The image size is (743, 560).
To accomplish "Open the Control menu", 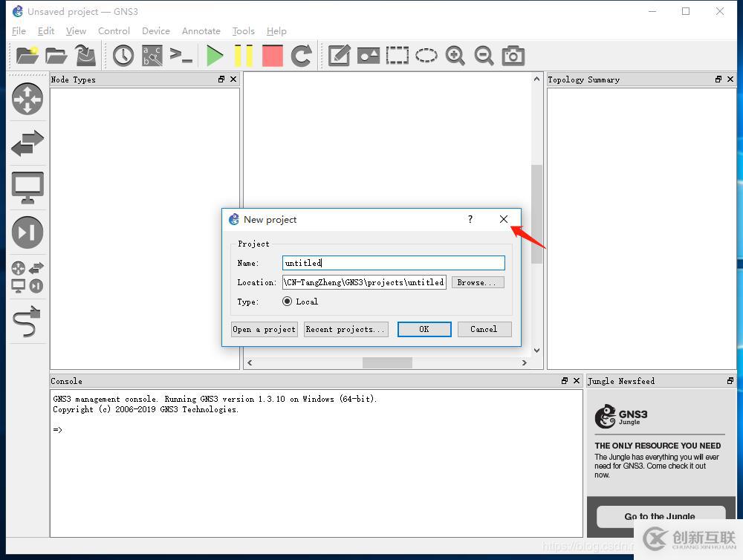I will (x=114, y=31).
